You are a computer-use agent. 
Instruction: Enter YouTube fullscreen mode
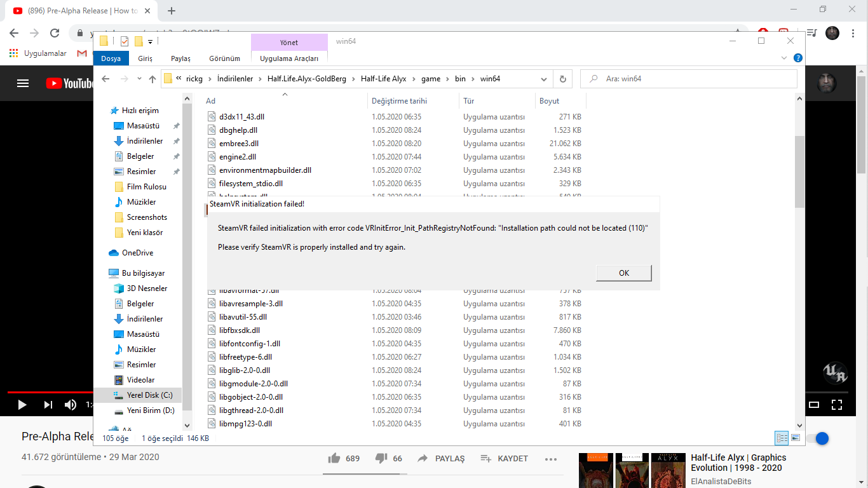(x=837, y=405)
